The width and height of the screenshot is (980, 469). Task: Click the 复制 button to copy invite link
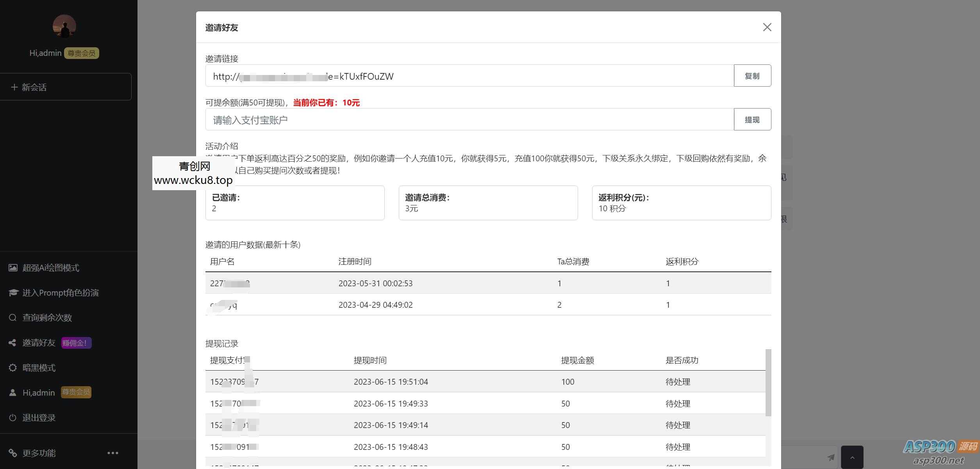[752, 75]
